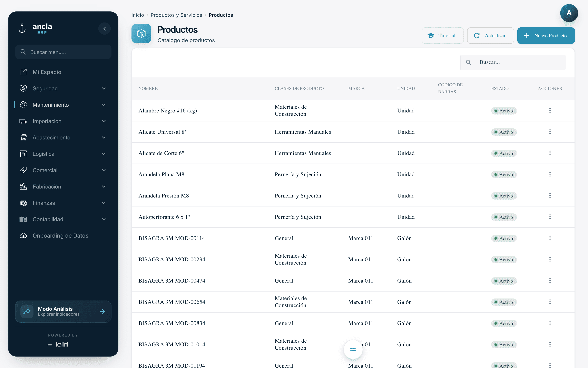Focus the products Buscar... search field
This screenshot has width=588, height=368.
pos(513,62)
